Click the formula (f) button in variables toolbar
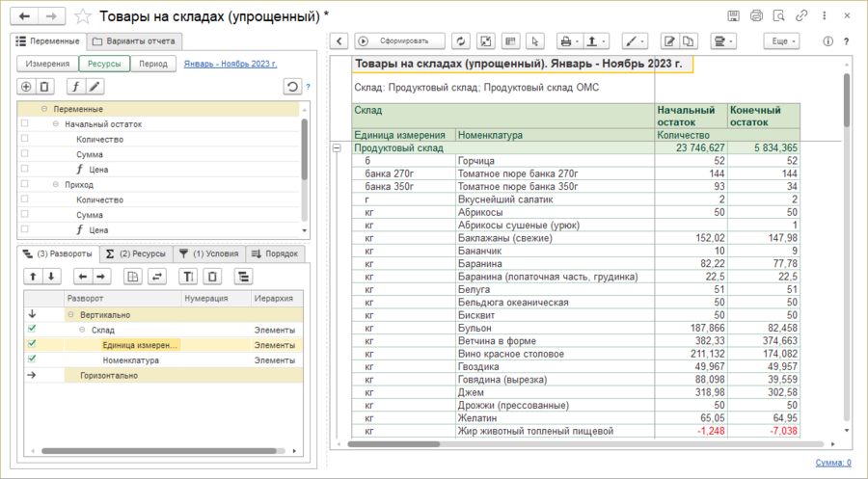The height and width of the screenshot is (479, 868). click(74, 87)
